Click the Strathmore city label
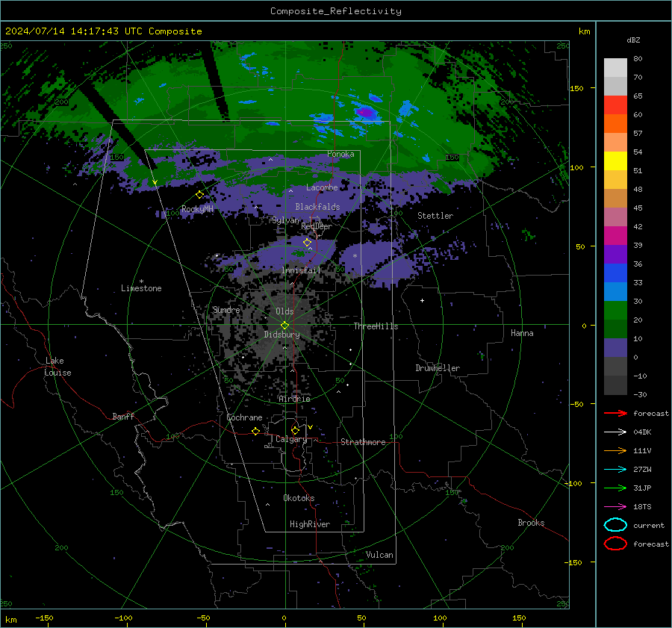 tap(363, 442)
